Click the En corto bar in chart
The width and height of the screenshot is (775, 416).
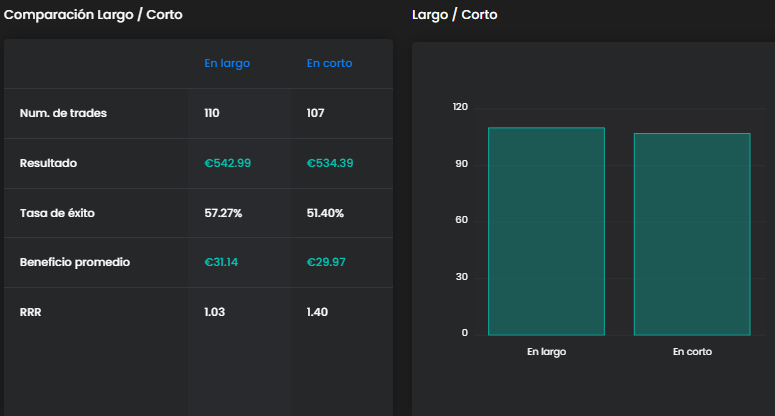coord(692,235)
